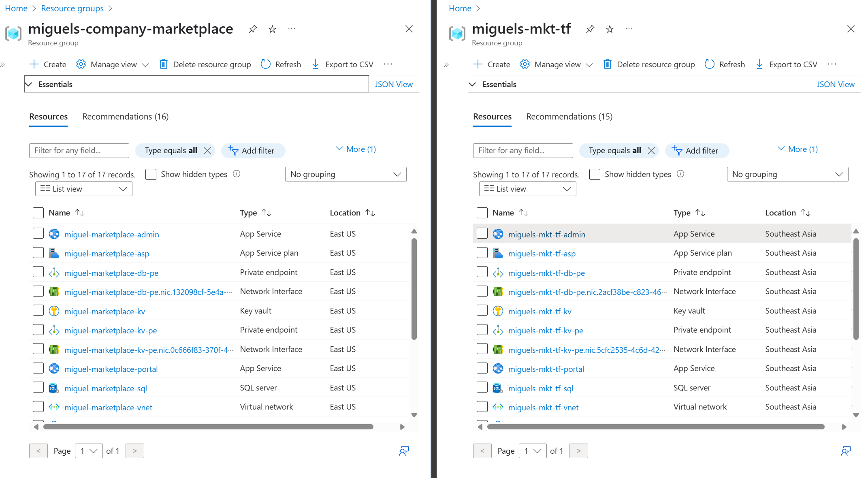Expand the left side menu in marketplace pane
This screenshot has height=478, width=868.
[3, 65]
